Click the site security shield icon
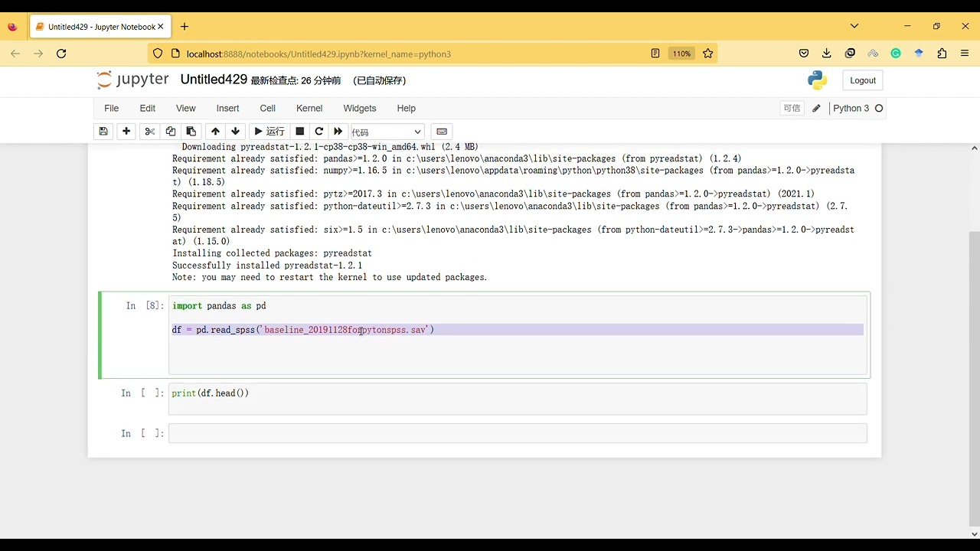This screenshot has width=980, height=551. pos(158,54)
